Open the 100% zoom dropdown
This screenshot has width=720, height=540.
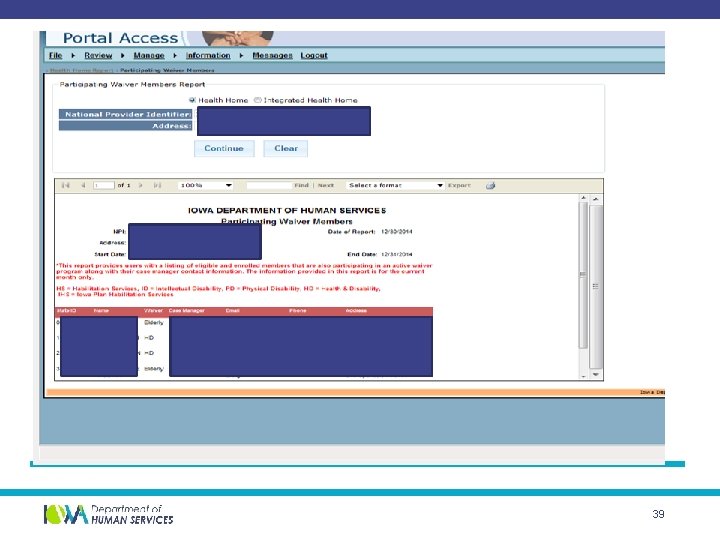pos(206,185)
